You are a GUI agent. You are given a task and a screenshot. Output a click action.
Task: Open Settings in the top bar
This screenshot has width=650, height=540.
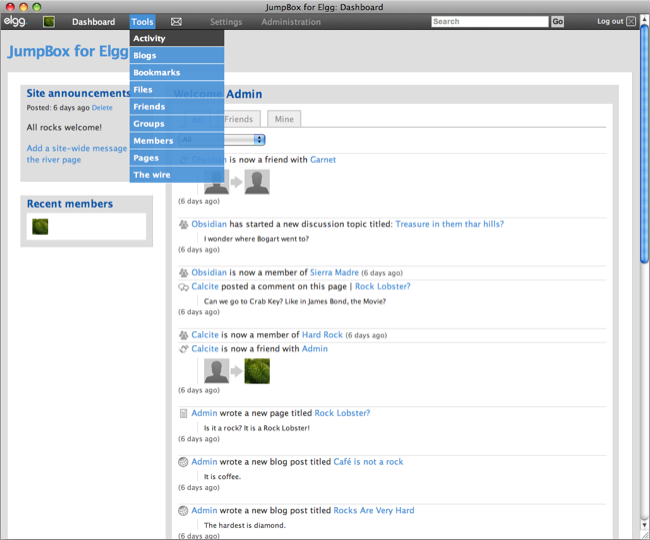226,22
